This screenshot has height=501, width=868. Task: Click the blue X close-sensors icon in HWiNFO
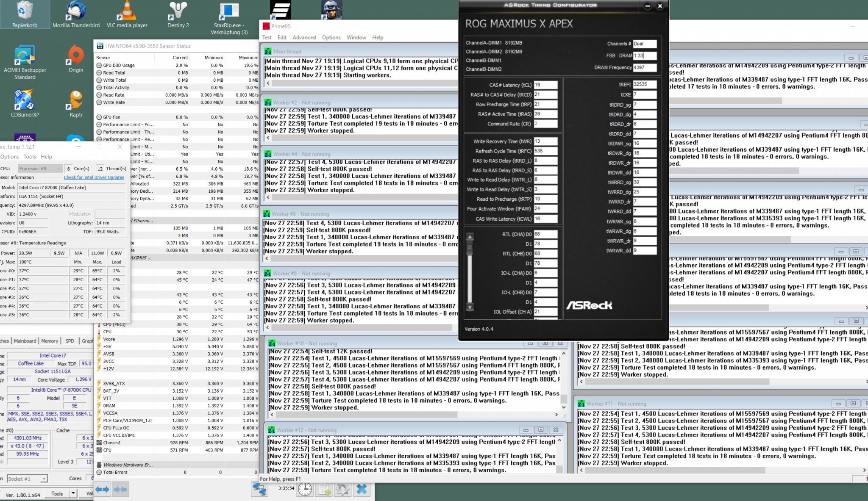pyautogui.click(x=362, y=489)
